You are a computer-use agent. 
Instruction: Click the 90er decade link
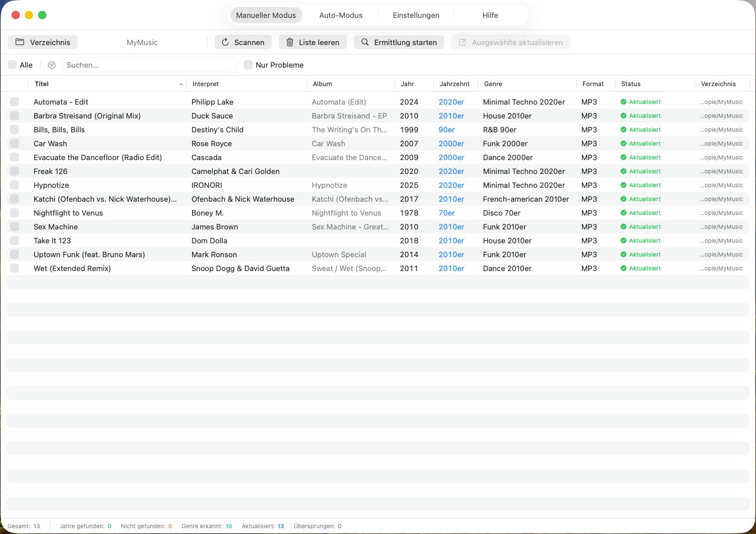click(x=447, y=130)
